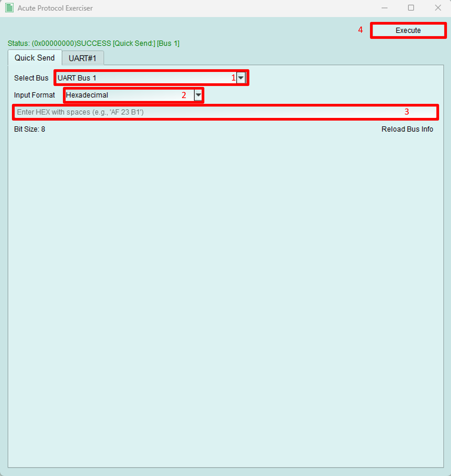
Task: Expand the Input Format dropdown arrow
Action: pyautogui.click(x=198, y=95)
